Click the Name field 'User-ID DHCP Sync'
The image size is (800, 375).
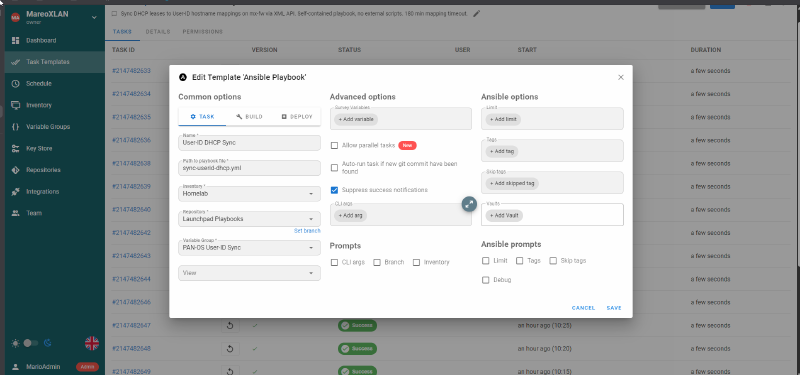[x=249, y=143]
